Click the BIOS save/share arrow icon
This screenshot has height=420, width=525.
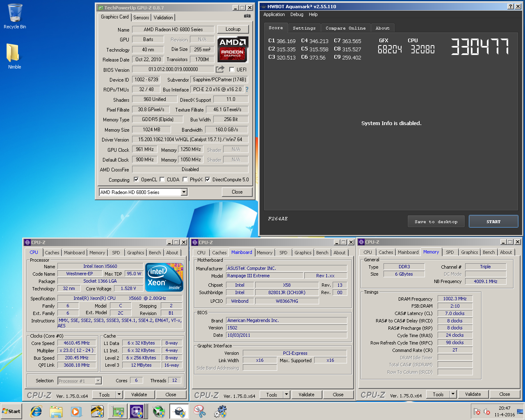(220, 69)
